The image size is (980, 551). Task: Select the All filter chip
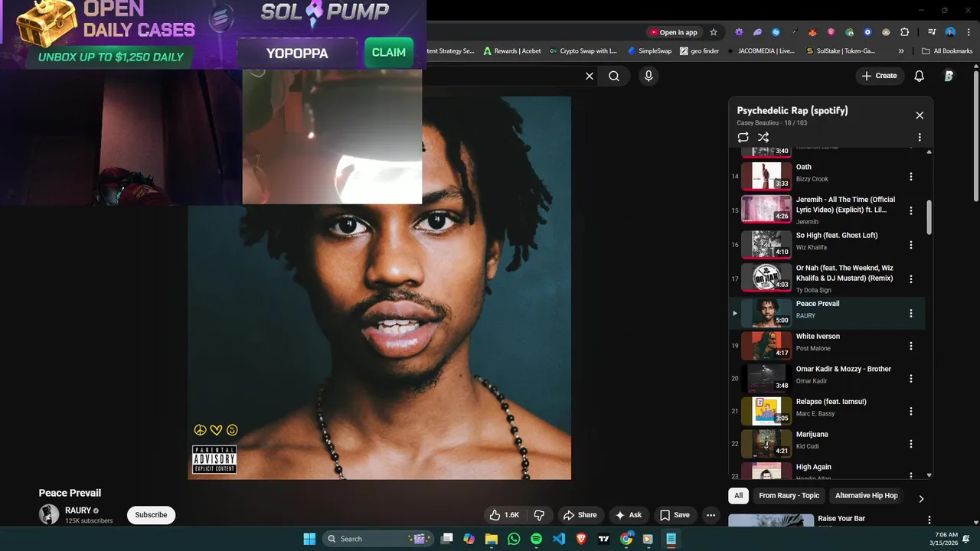[x=738, y=496]
